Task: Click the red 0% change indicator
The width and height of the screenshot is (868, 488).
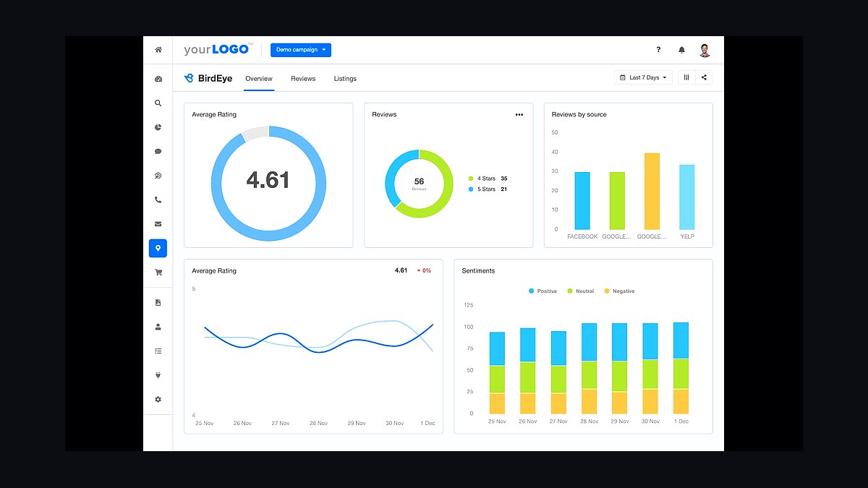Action: coord(424,270)
